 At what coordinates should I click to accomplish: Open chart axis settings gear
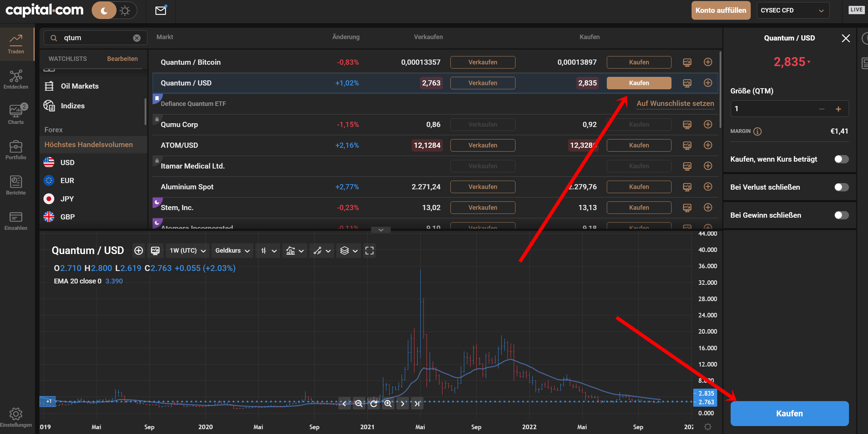click(708, 427)
